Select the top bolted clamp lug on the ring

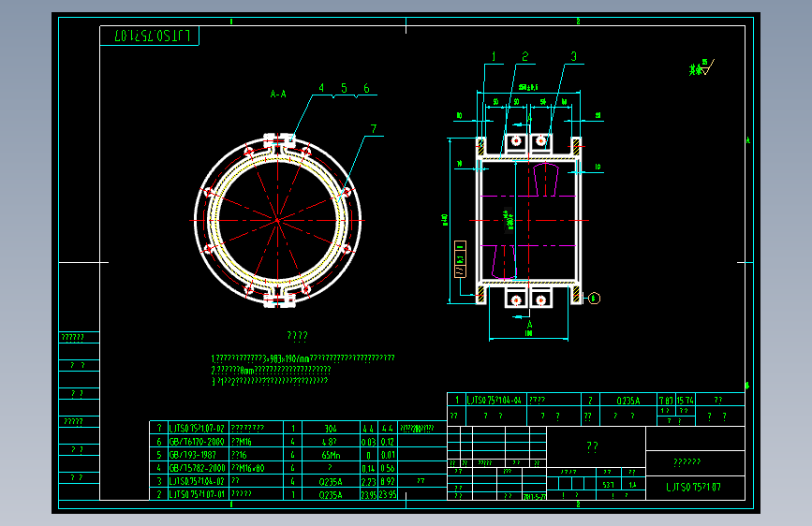278,142
